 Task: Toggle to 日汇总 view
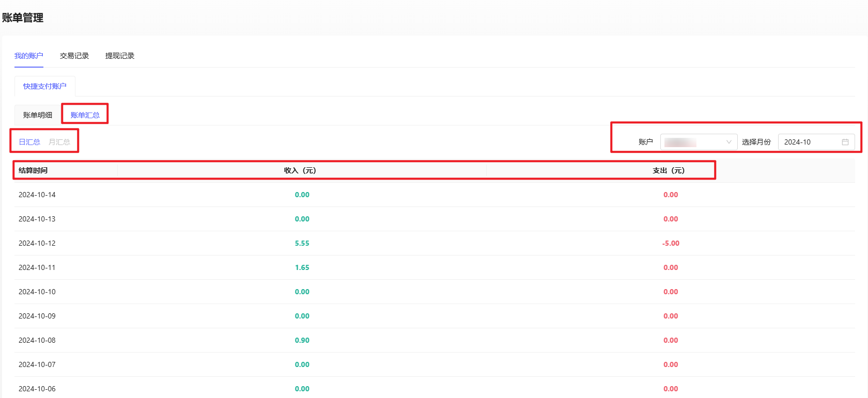point(29,142)
